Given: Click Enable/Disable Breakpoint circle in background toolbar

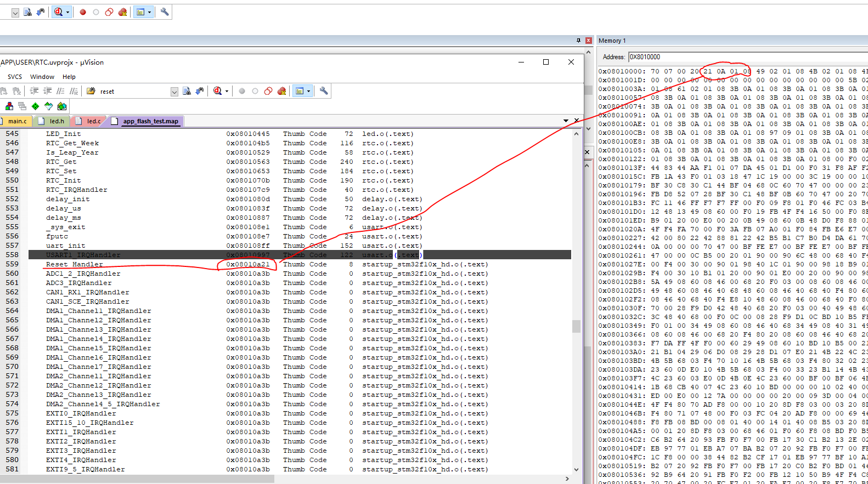Looking at the screenshot, I should tap(96, 12).
